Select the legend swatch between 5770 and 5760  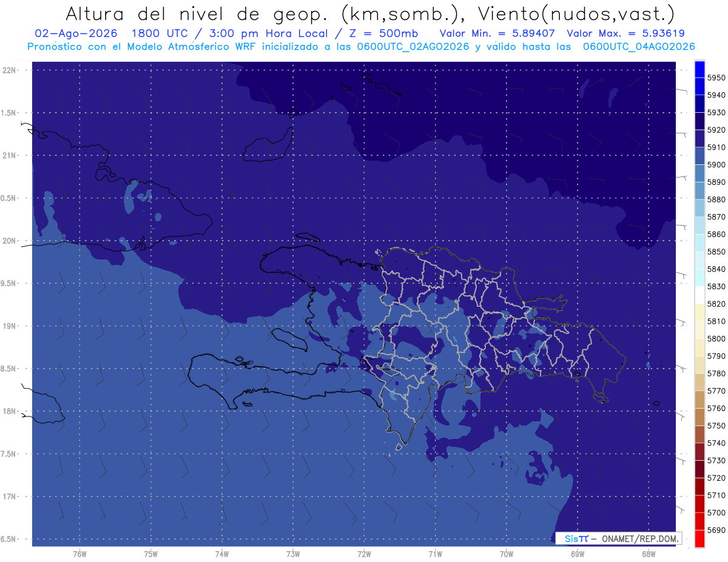[699, 400]
